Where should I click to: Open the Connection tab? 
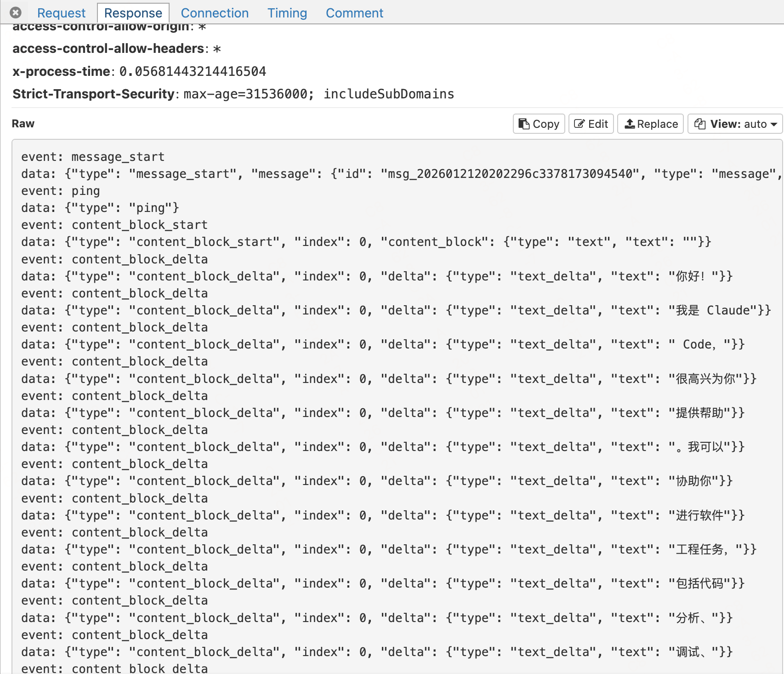point(215,13)
